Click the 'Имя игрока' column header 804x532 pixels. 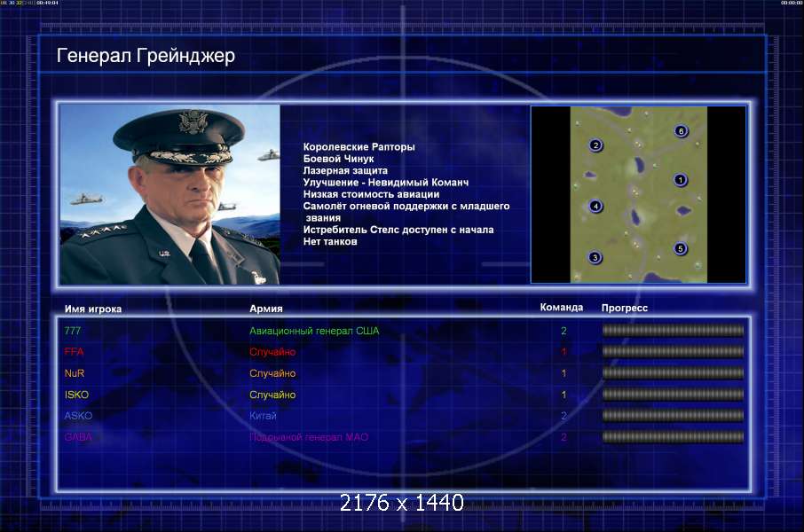(x=93, y=309)
